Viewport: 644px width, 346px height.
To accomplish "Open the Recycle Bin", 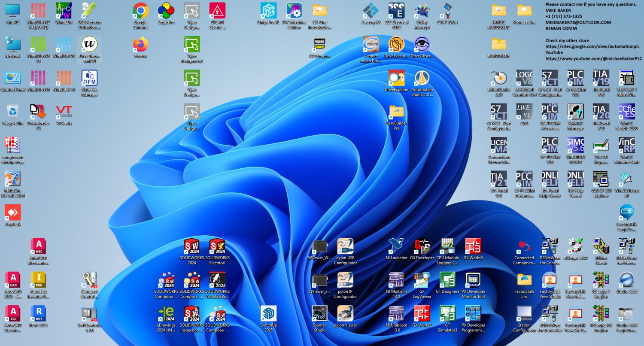I will pyautogui.click(x=13, y=115).
